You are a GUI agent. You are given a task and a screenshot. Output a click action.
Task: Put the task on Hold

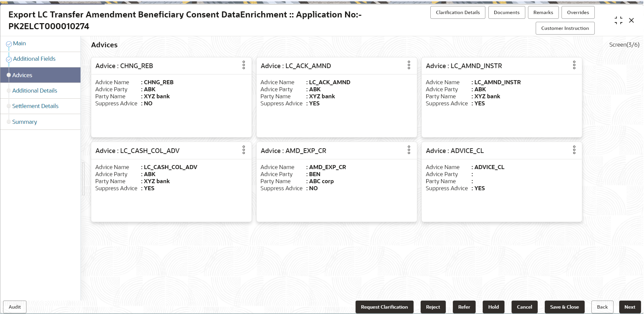click(x=493, y=307)
